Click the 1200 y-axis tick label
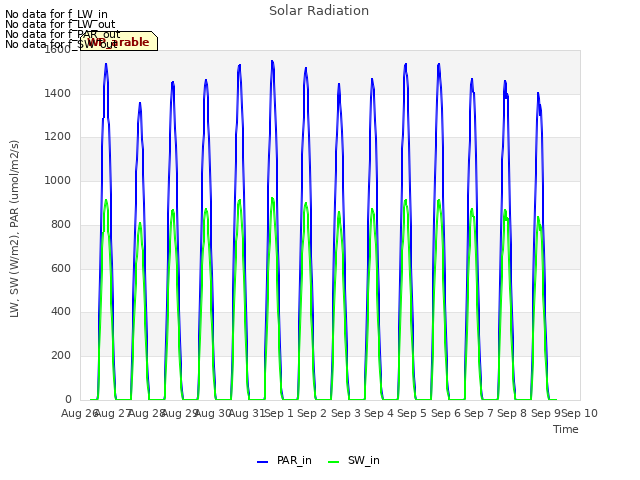 click(58, 137)
